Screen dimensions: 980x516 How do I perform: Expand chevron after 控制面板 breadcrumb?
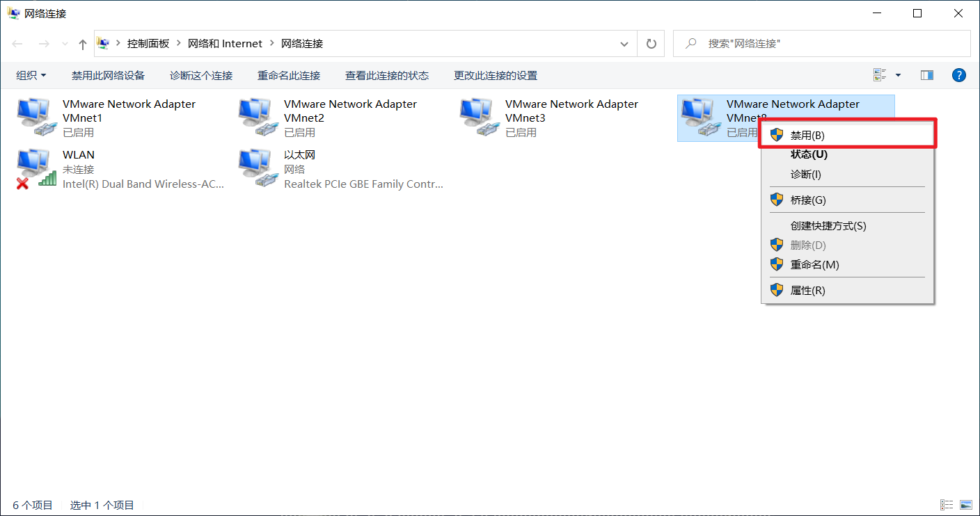179,44
